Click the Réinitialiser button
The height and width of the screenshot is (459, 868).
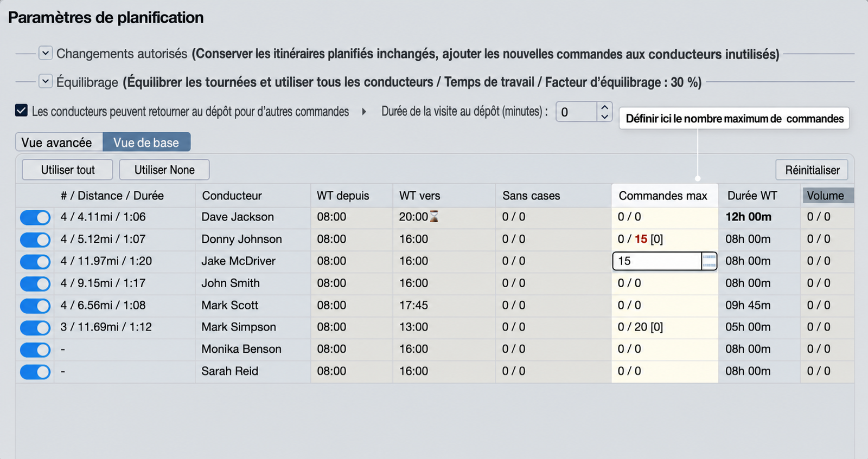[x=812, y=170]
